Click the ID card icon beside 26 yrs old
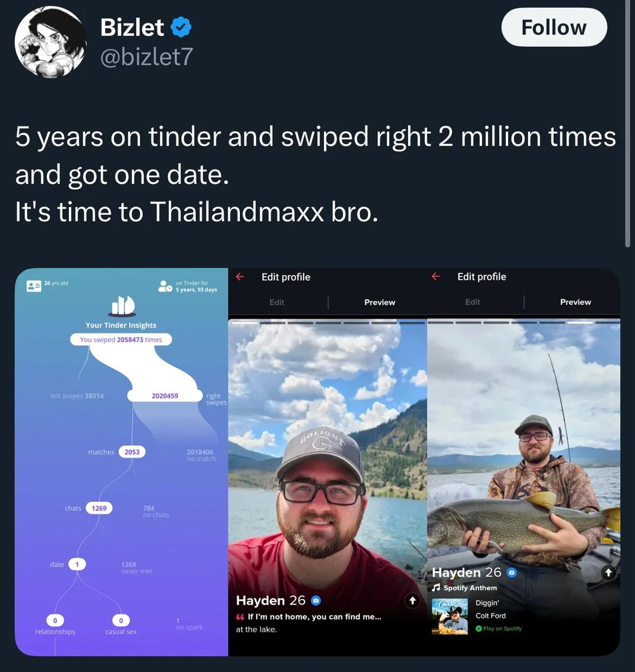 34,285
